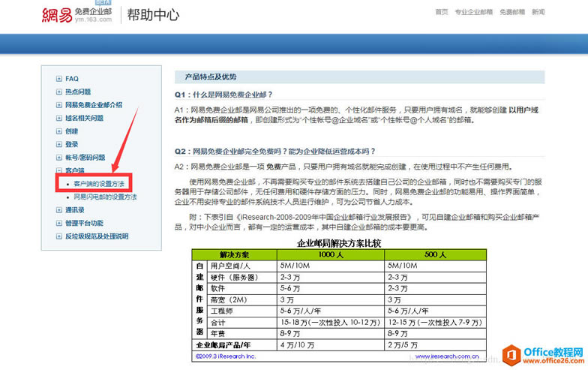Click question Q1 什么是网易免费企业邮
This screenshot has height=370, width=588.
[223, 95]
